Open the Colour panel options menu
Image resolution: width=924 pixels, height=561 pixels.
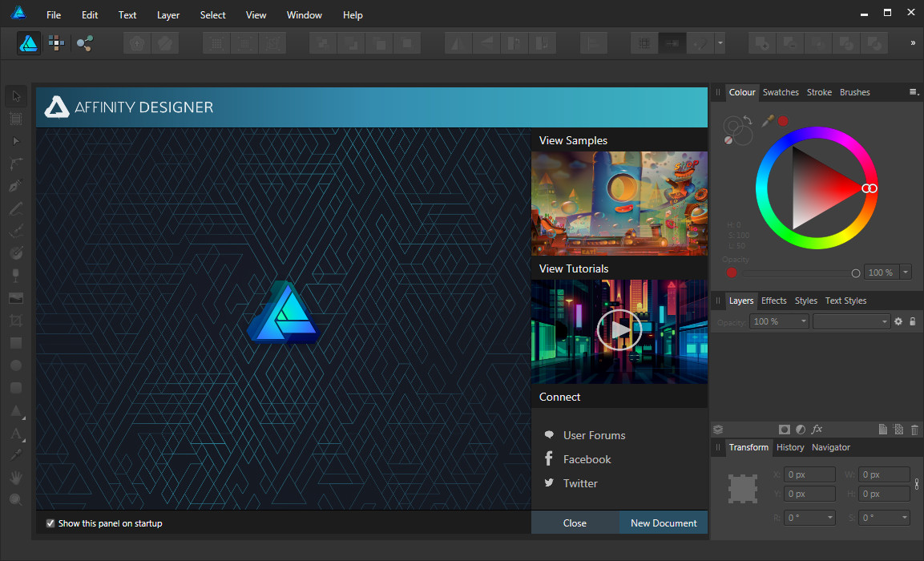point(914,92)
